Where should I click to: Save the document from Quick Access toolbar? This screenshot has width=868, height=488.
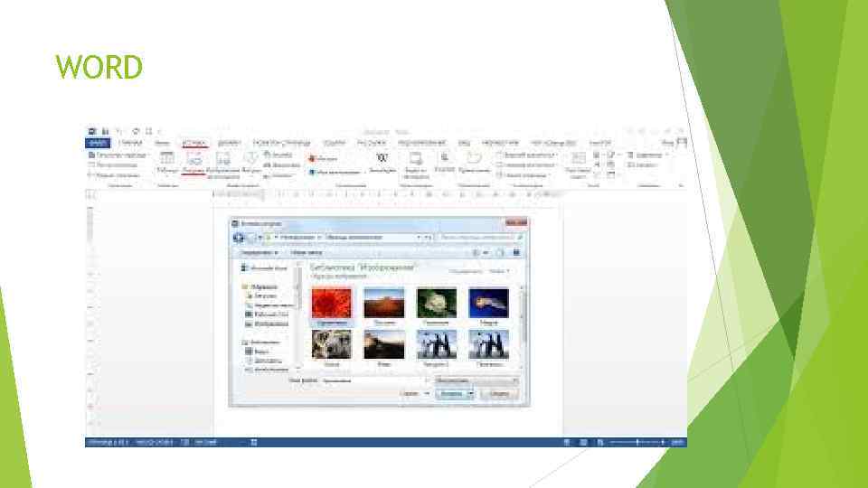click(x=105, y=132)
